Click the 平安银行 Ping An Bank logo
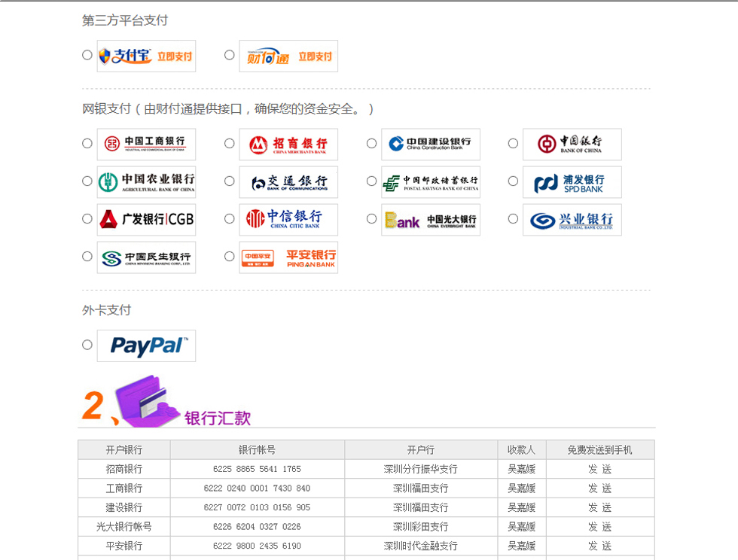 coord(288,257)
